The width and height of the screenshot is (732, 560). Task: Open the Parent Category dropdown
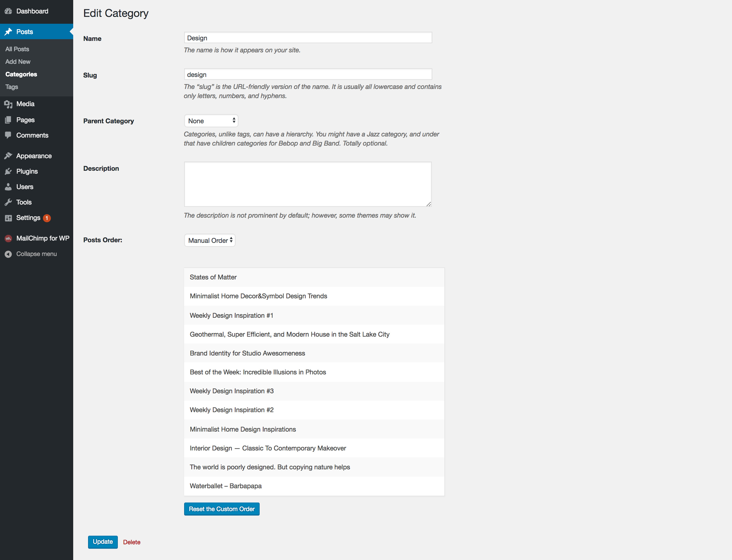tap(211, 121)
